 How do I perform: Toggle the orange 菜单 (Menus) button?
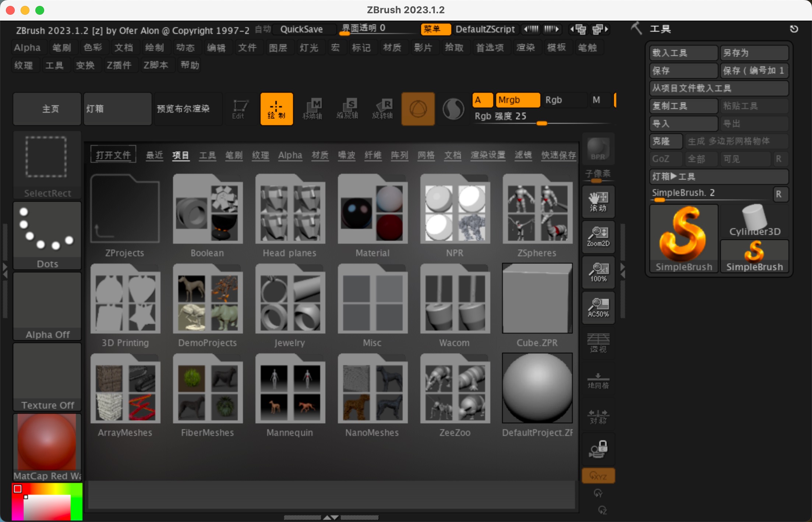[x=436, y=29]
